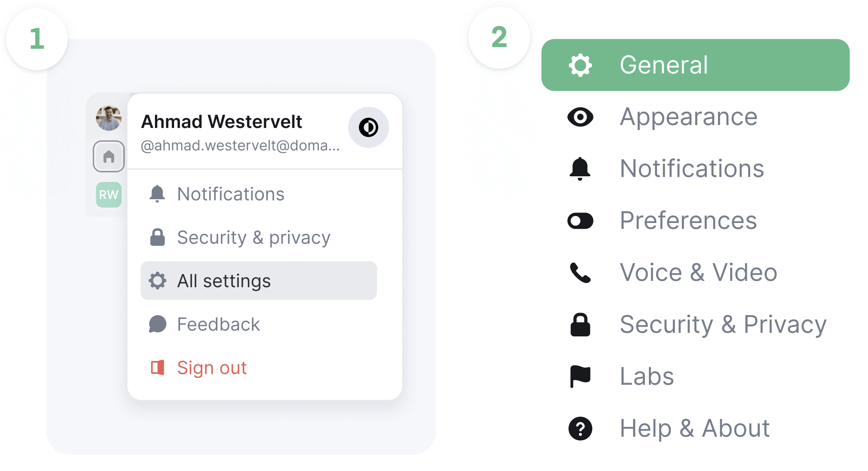Select the General settings tab
The image size is (868, 471).
(x=695, y=65)
